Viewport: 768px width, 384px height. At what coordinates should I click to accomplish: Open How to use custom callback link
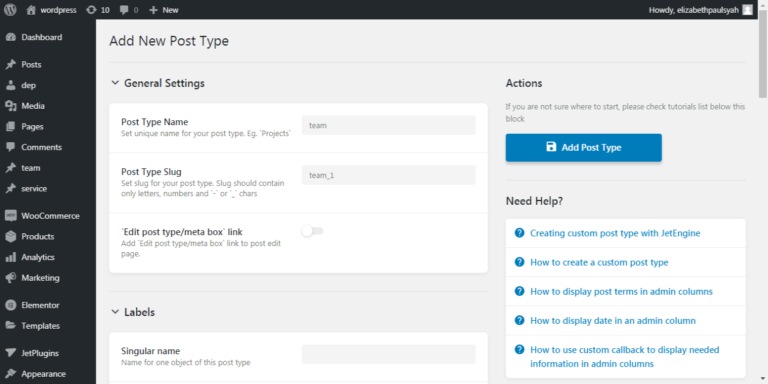624,357
